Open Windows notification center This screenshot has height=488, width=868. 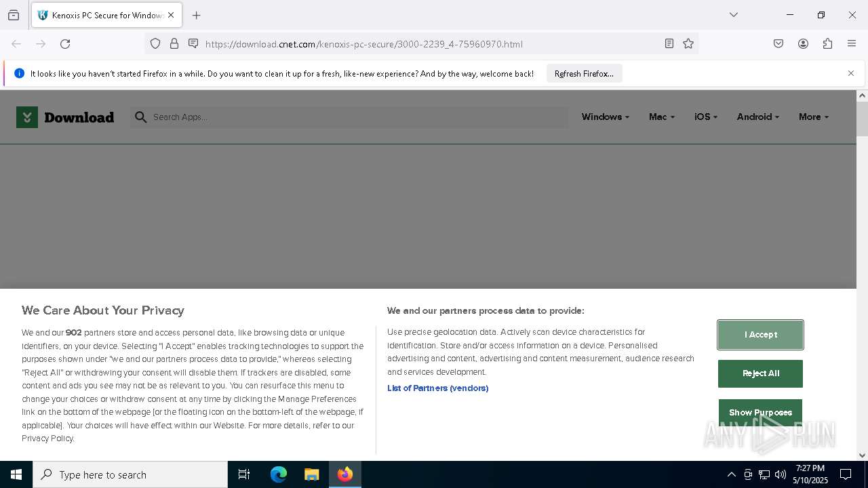click(846, 474)
